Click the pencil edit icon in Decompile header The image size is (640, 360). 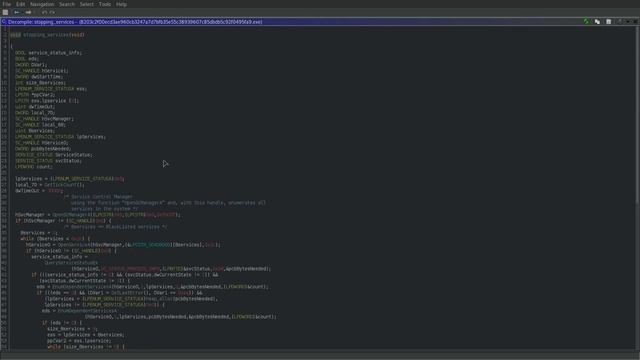tap(619, 22)
